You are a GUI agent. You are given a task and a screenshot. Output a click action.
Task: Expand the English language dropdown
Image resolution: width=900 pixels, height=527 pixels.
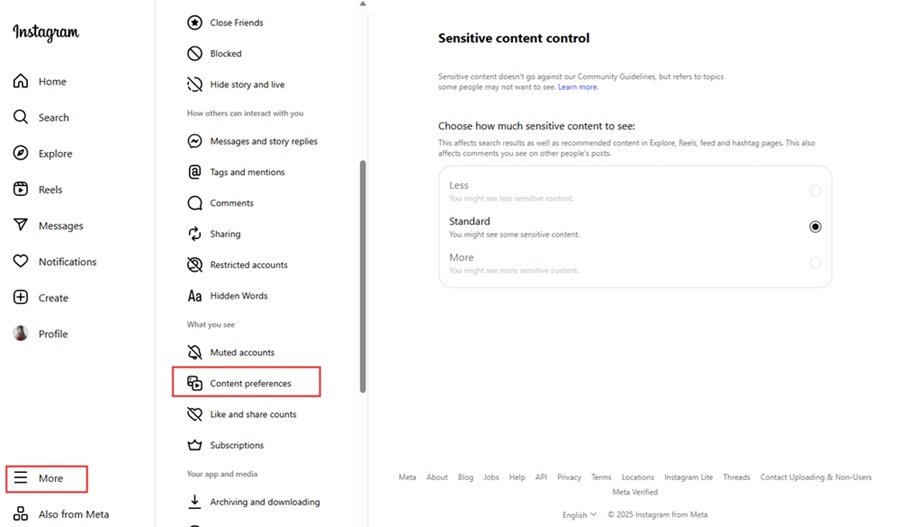(x=580, y=514)
